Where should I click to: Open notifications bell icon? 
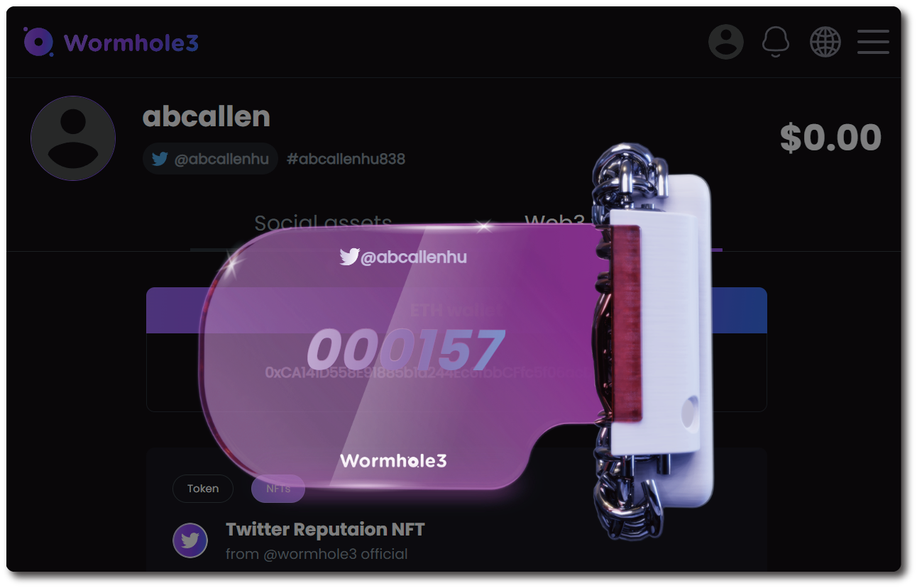[775, 43]
